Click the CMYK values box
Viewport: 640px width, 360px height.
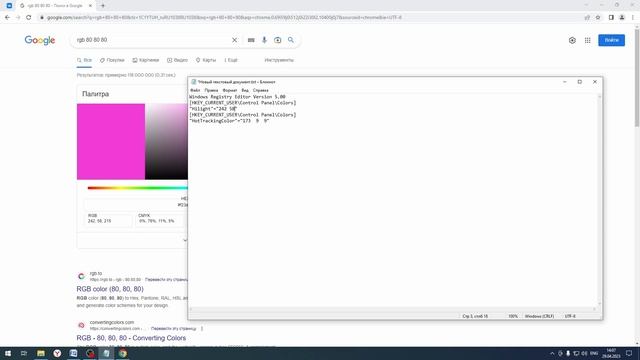[x=159, y=218]
